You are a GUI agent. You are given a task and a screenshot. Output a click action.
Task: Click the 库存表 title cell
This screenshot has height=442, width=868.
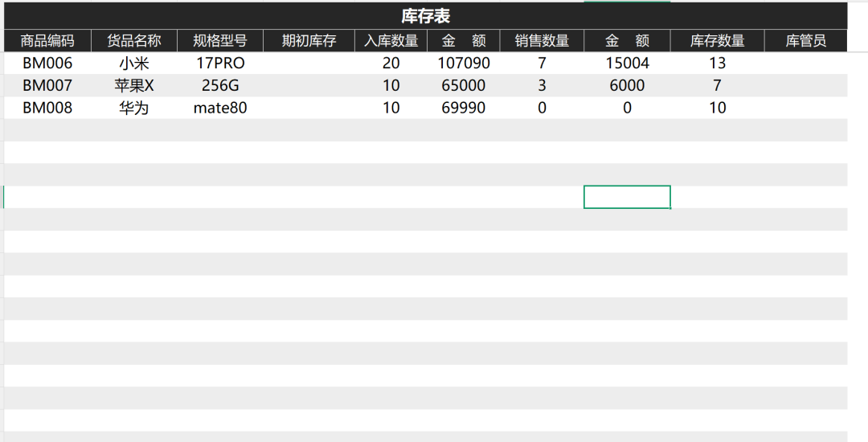pyautogui.click(x=425, y=16)
